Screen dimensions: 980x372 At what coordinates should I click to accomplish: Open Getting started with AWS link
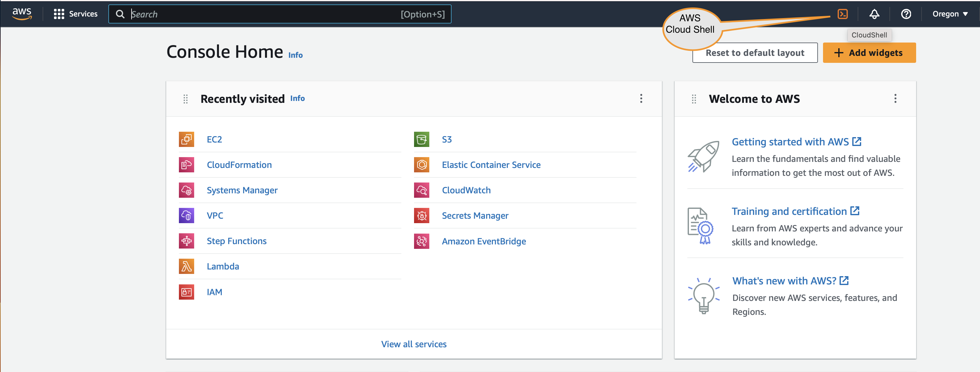[x=790, y=142]
